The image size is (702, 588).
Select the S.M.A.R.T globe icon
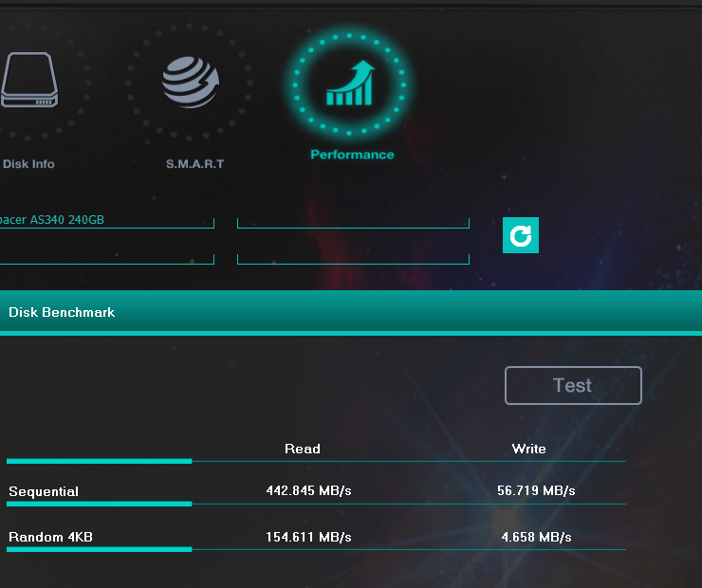[x=191, y=82]
